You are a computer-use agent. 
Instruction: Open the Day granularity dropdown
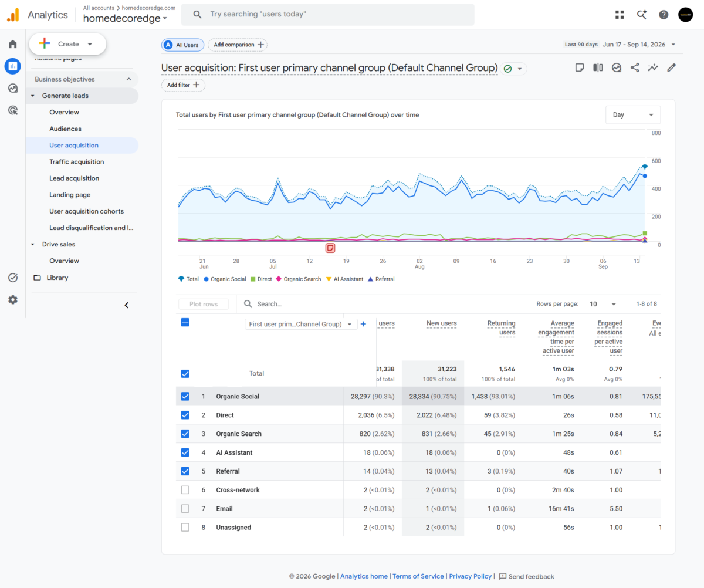pyautogui.click(x=633, y=115)
